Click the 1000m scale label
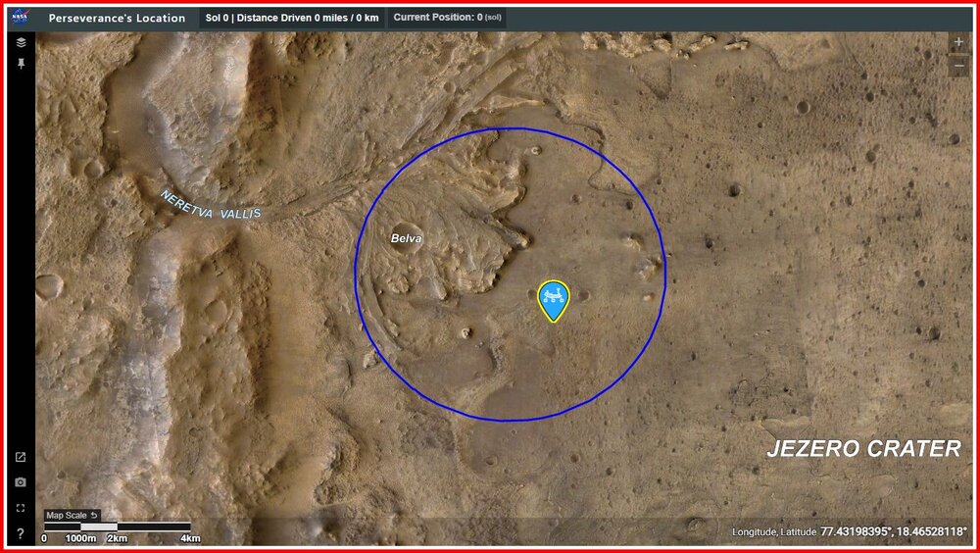This screenshot has width=980, height=553. click(x=80, y=538)
